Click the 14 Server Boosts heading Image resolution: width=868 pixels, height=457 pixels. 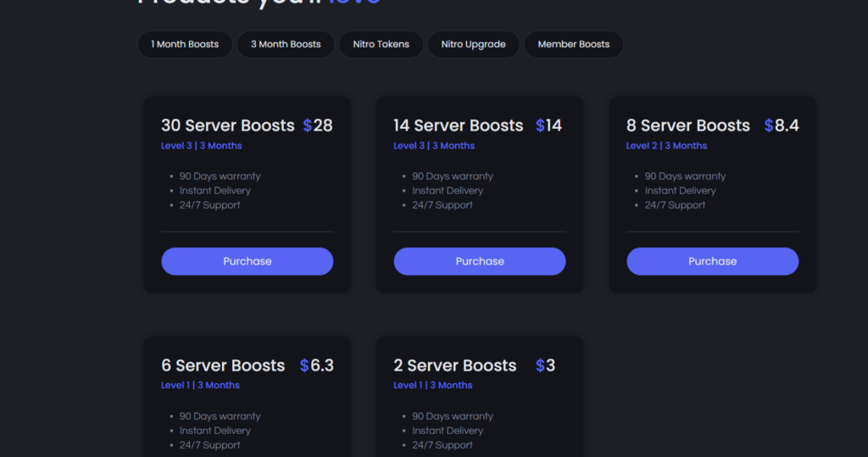click(458, 125)
